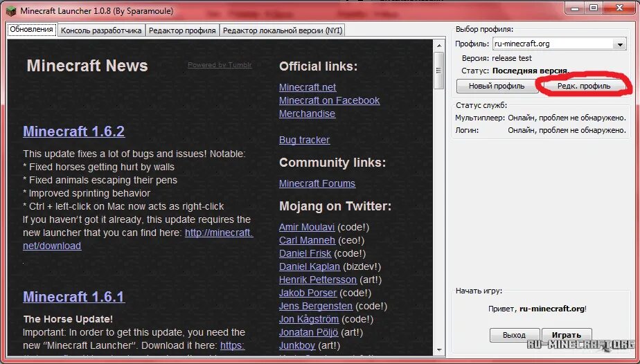Click the Редк. профиль button
The image size is (640, 364).
584,86
